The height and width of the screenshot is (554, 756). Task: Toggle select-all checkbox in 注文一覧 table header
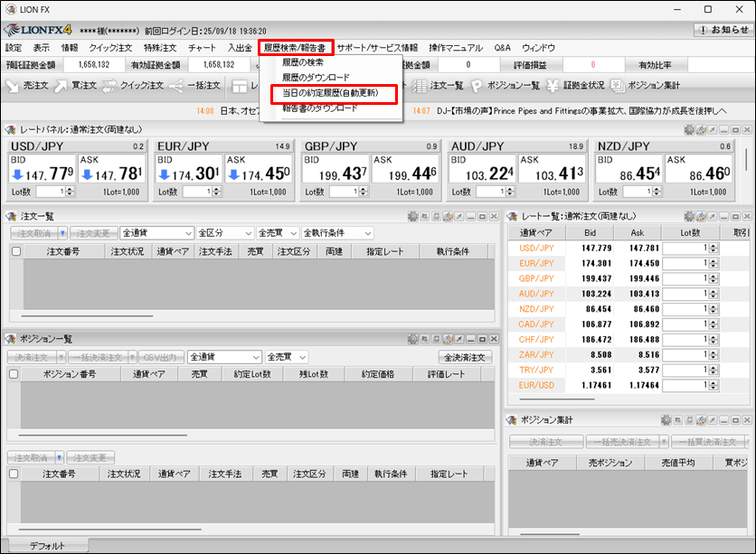(15, 251)
